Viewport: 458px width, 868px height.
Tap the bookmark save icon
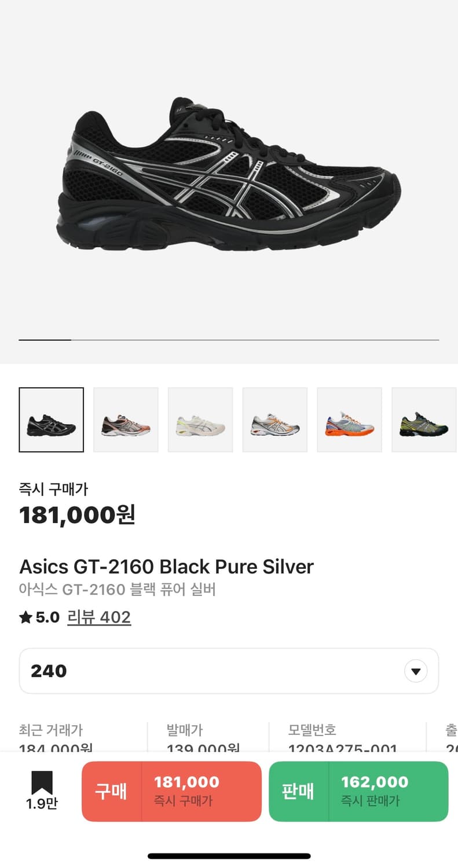42,783
